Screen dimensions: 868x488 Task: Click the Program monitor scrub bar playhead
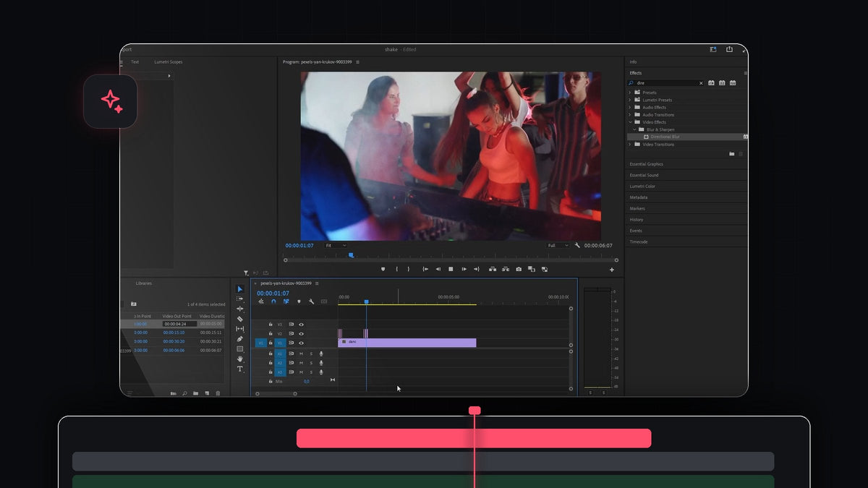pos(352,254)
